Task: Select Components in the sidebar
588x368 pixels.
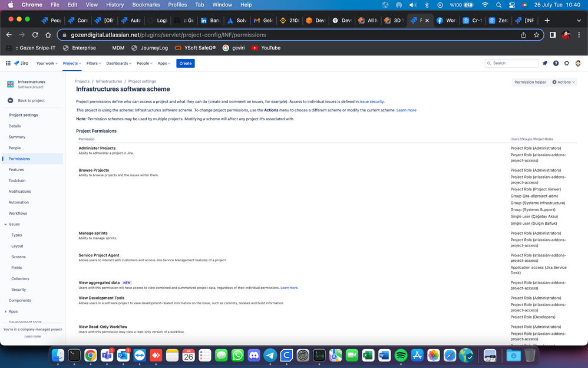Action: click(20, 300)
